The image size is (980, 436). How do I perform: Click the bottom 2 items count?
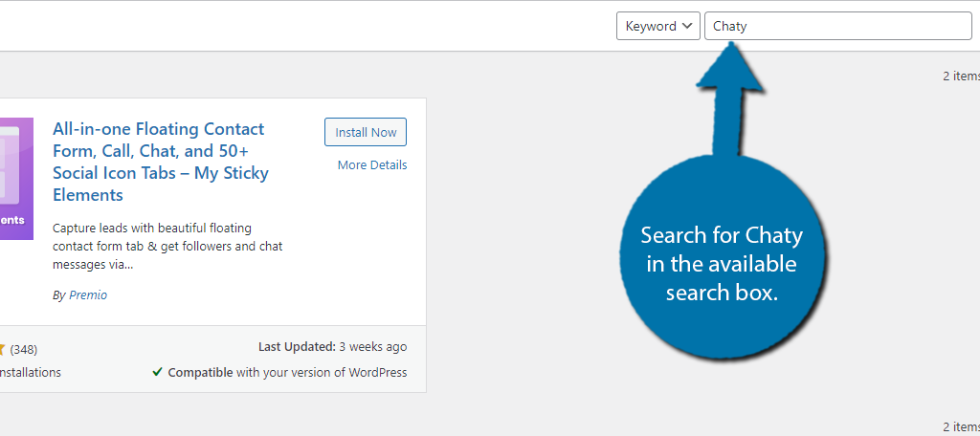[960, 426]
